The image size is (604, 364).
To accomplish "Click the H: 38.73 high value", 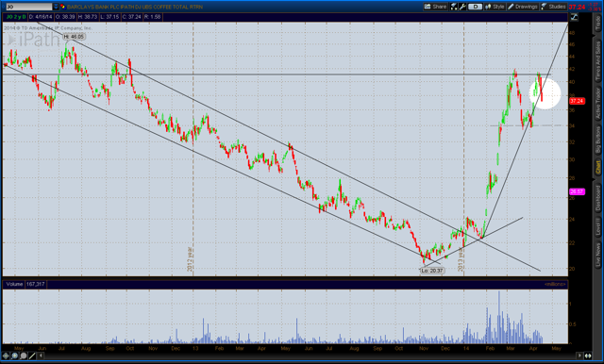I will coord(87,17).
